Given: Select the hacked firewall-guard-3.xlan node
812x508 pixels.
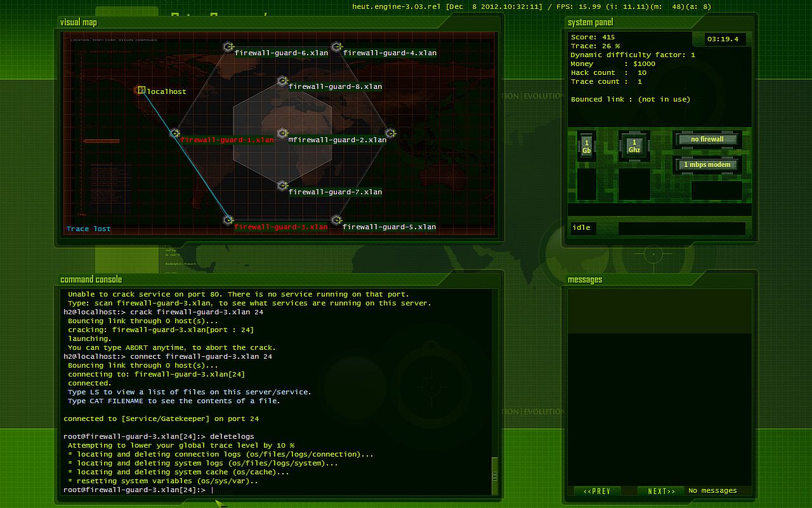Looking at the screenshot, I should [228, 220].
